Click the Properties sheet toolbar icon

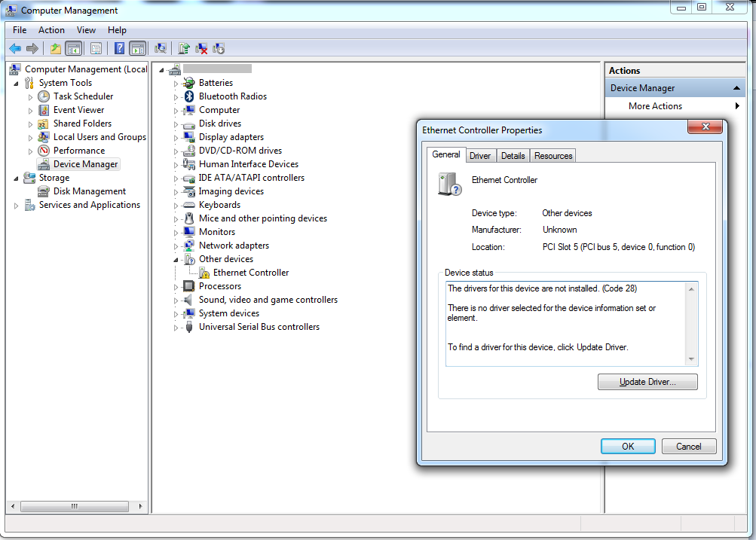pos(96,48)
